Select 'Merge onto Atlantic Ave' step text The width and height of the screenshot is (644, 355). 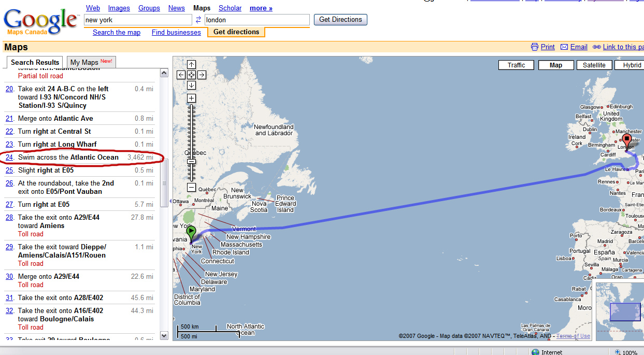55,118
